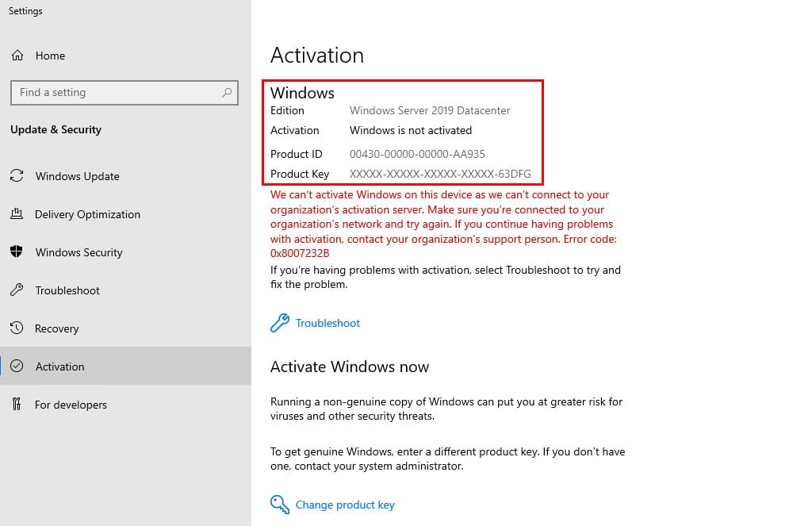Click the Recovery clock-arrow icon
This screenshot has width=812, height=526.
(17, 328)
